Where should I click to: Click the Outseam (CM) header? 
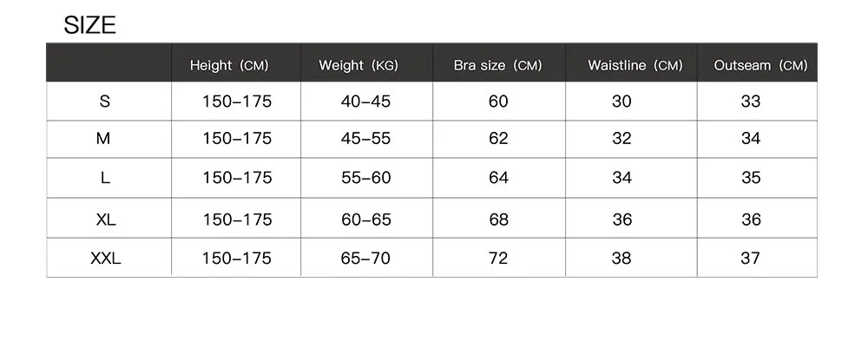760,66
